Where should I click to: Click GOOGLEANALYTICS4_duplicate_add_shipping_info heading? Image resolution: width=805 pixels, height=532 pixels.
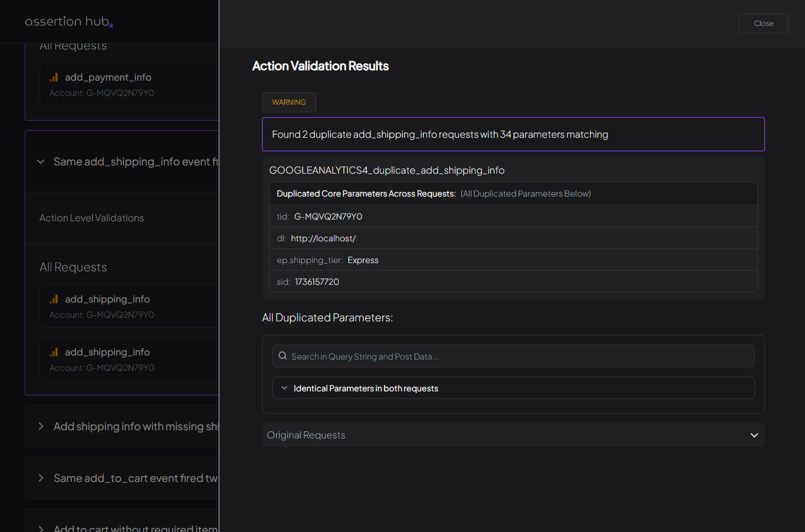(387, 170)
